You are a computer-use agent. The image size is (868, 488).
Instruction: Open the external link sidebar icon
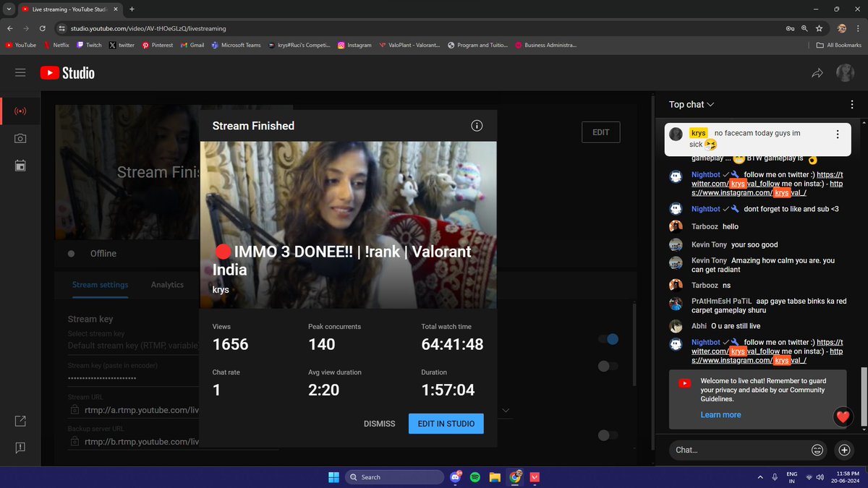pos(20,421)
